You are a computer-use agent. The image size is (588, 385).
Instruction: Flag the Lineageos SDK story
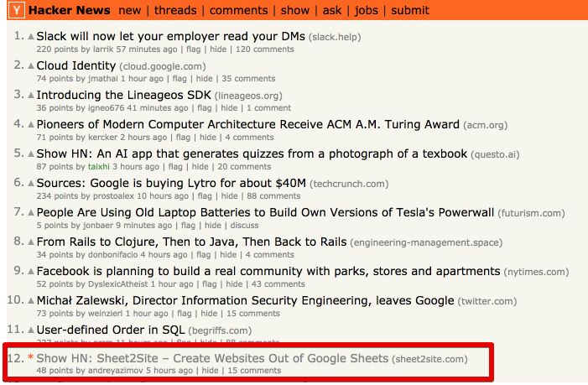pos(205,107)
